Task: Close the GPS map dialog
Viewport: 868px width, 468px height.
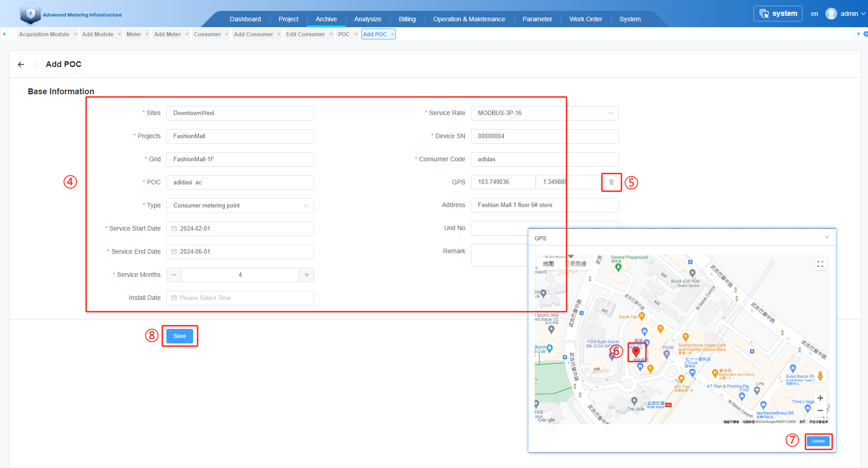Action: [827, 237]
